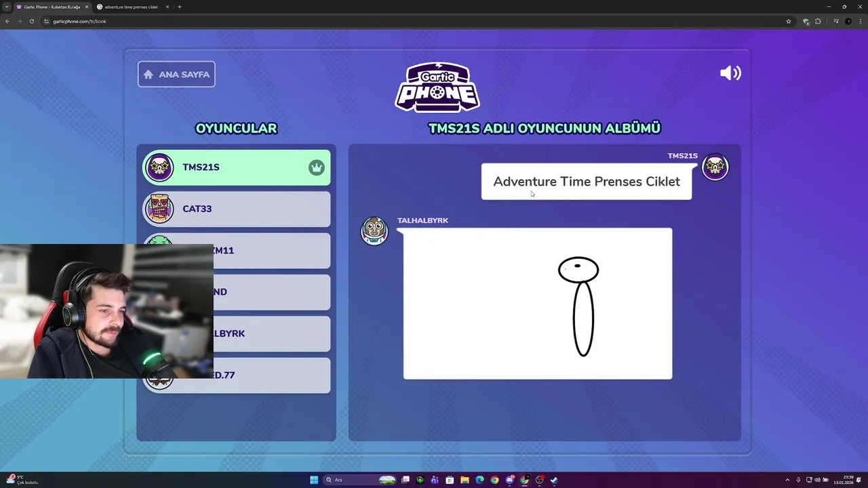
Task: Go back in browser history
Action: (7, 21)
